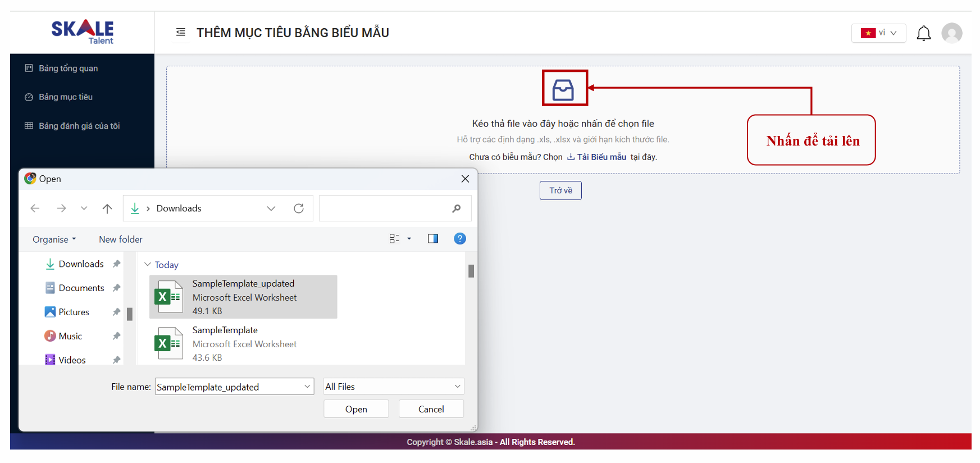Open the notifications bell
The image size is (980, 463).
[923, 34]
